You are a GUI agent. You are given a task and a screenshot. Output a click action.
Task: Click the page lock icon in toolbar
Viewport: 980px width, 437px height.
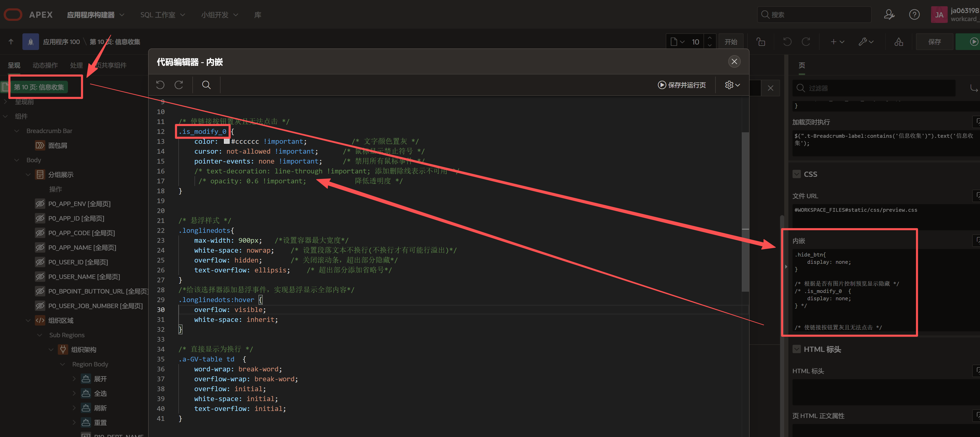coord(761,42)
